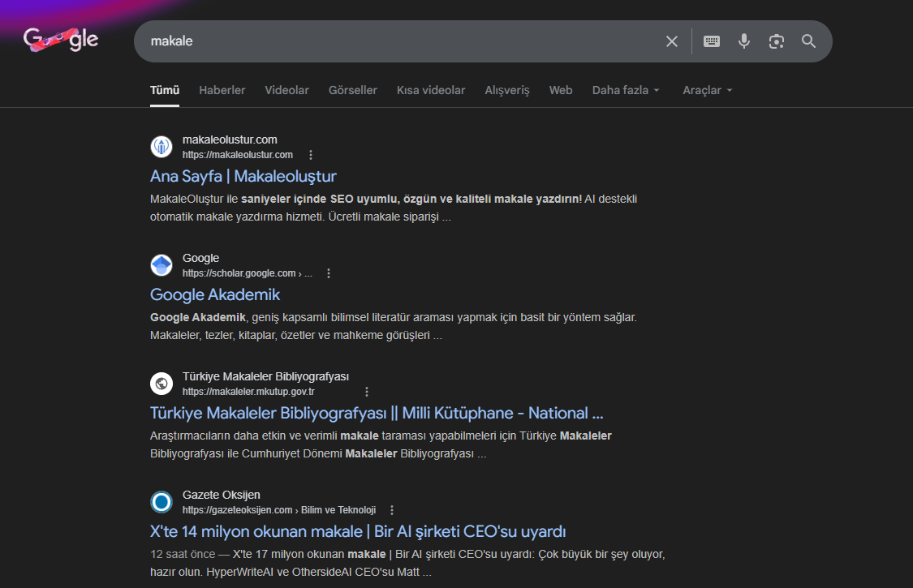Clear the search box with the X icon
Screen dimensions: 913x588
672,41
